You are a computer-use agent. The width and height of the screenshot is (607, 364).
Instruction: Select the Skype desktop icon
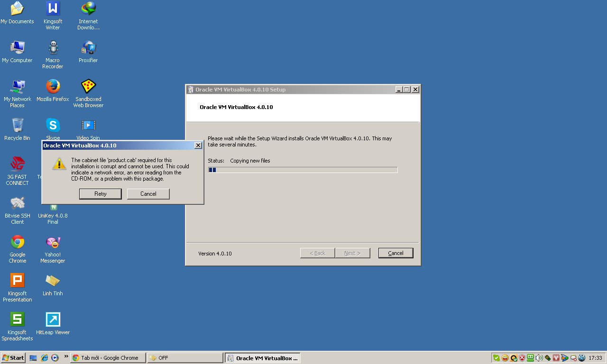coord(53,128)
